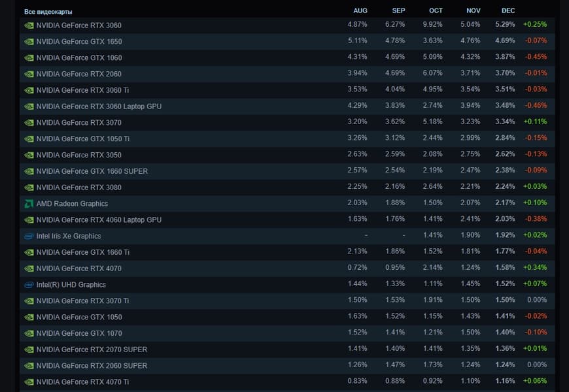Image resolution: width=569 pixels, height=392 pixels.
Task: Select the NVIDIA GeForce RTX 4070 row
Action: pos(79,269)
